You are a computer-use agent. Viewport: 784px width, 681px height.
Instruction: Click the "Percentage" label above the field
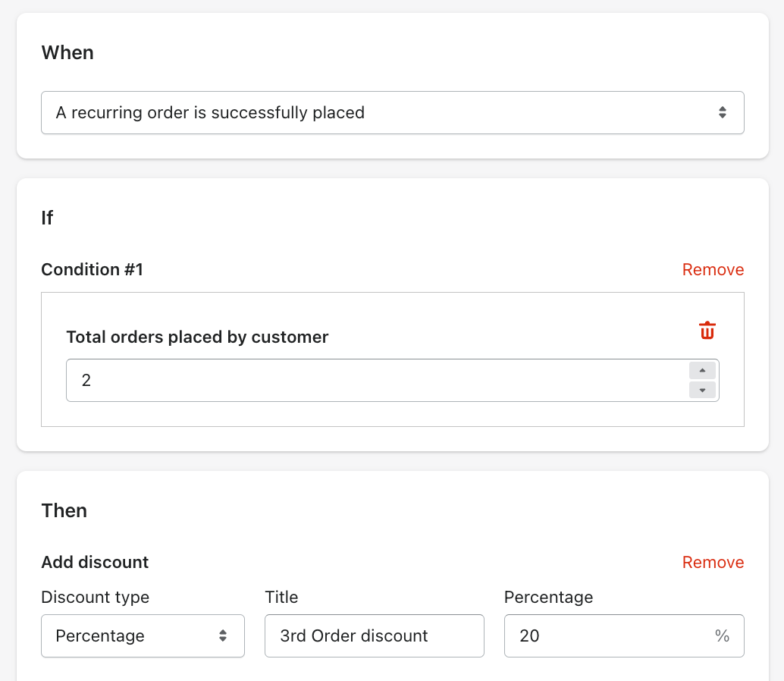coord(548,598)
